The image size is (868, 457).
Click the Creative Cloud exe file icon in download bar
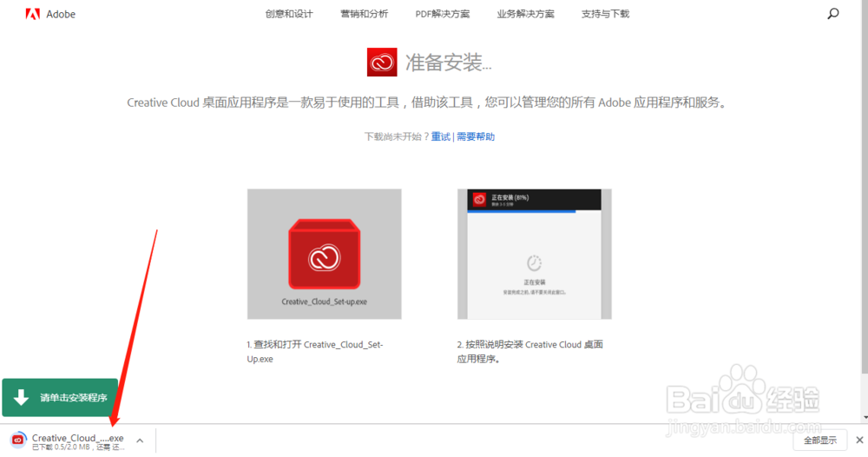(17, 440)
